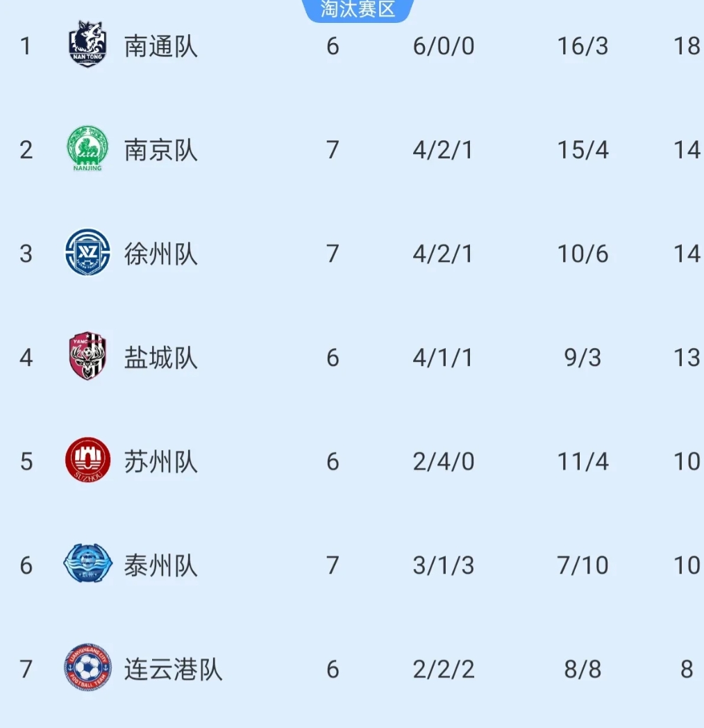Click the red Suzhou team emblem
This screenshot has width=704, height=728.
(x=87, y=460)
